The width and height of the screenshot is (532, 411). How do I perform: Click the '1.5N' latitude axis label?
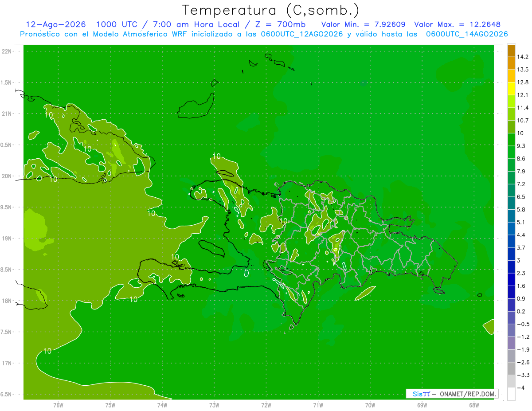[x=7, y=82]
